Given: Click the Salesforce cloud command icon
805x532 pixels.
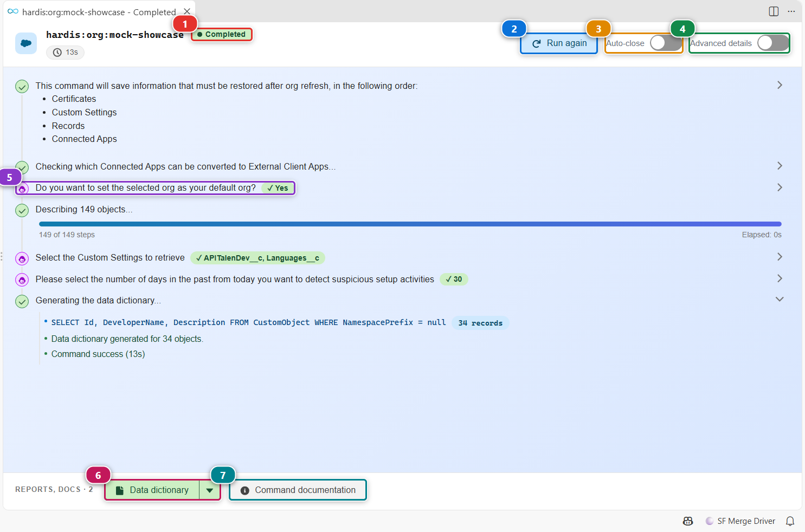Looking at the screenshot, I should tap(26, 43).
